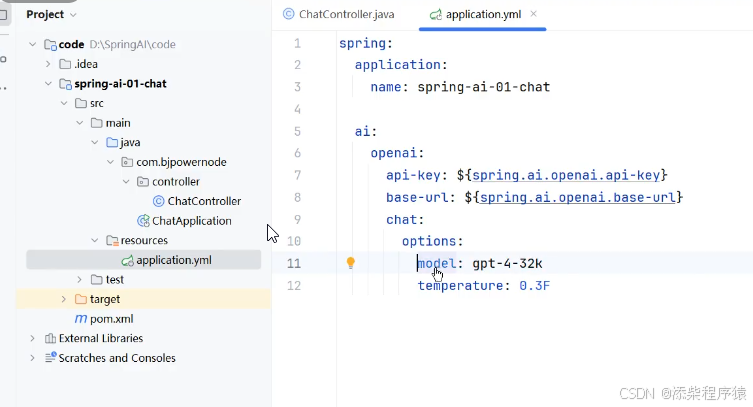Click the gpt-4-32k value
The image size is (753, 407).
(507, 263)
